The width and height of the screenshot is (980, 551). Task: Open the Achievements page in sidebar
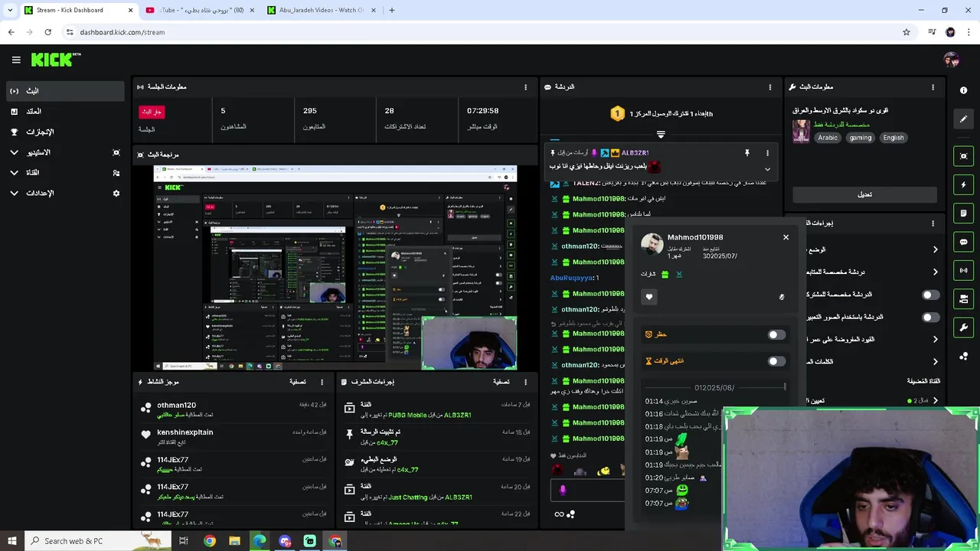(x=64, y=132)
